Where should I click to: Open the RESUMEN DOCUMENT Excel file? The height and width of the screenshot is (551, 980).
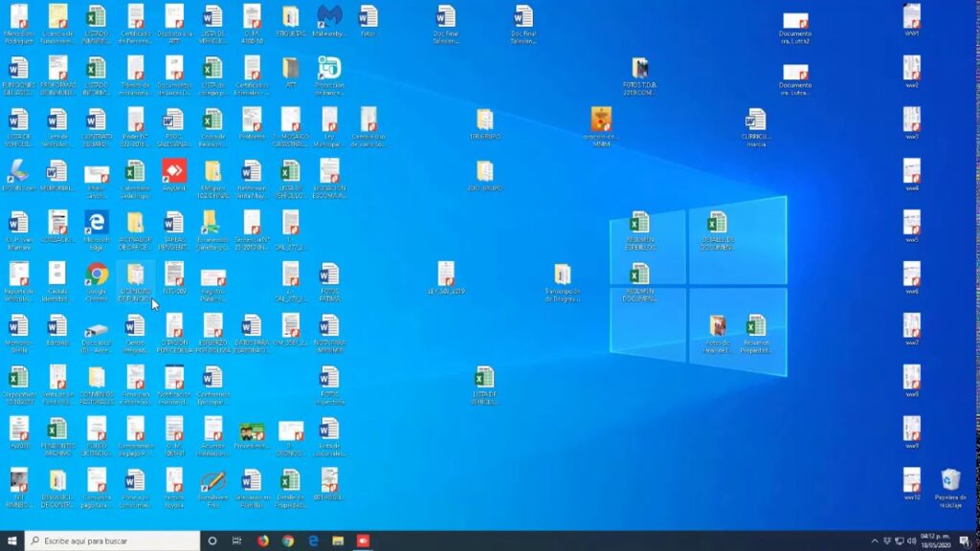click(x=638, y=273)
